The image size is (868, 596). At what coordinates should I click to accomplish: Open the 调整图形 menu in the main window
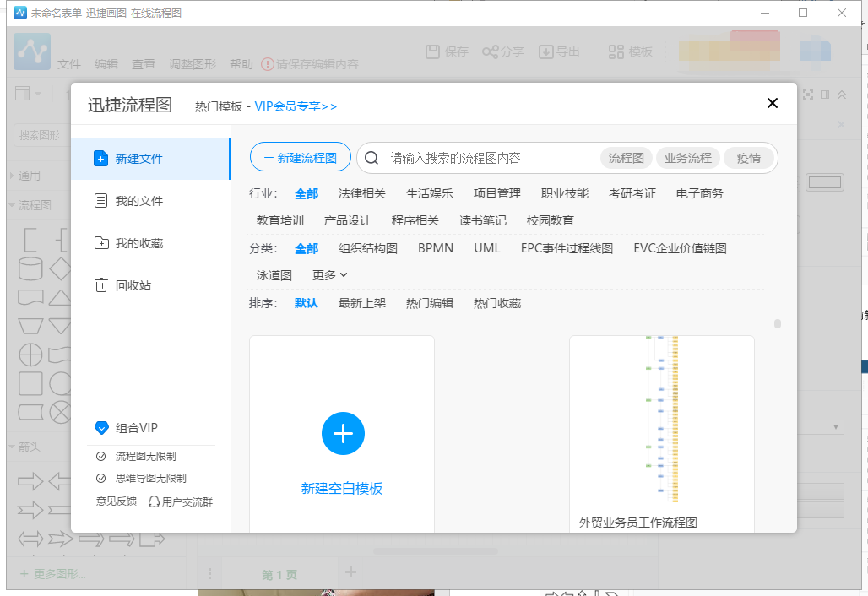192,64
